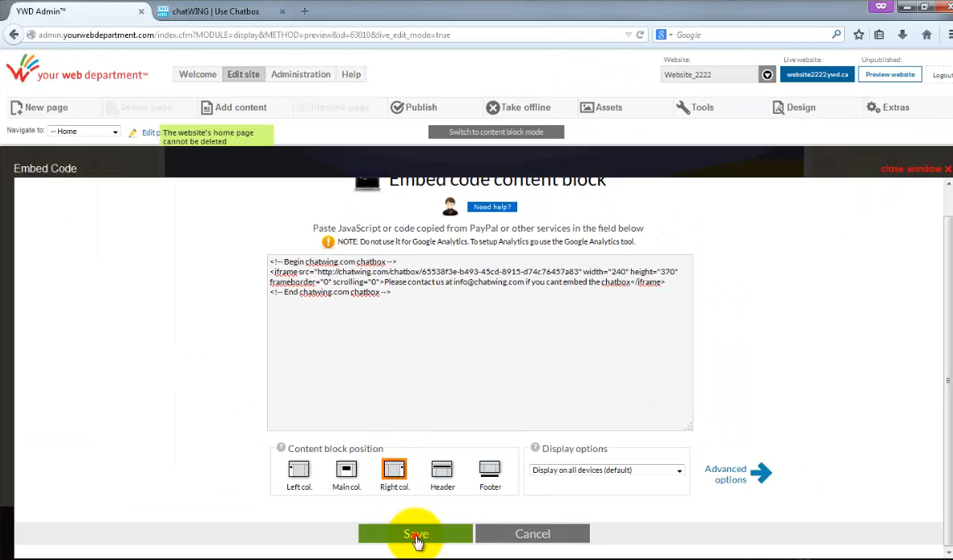This screenshot has height=560, width=953.
Task: Click close window link
Action: 916,169
